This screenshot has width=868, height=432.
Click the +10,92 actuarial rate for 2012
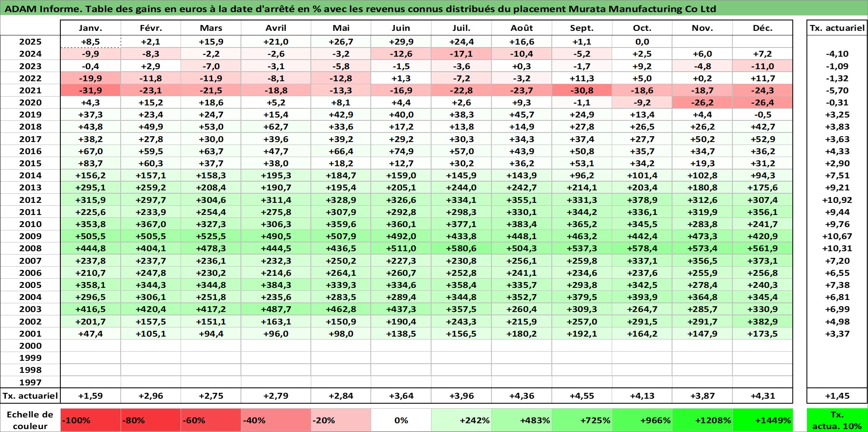pos(837,200)
